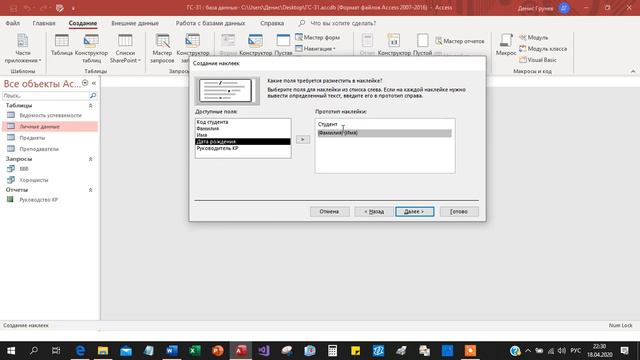Open the Windows notification center
Viewport: 640px width, 360px height.
click(624, 351)
